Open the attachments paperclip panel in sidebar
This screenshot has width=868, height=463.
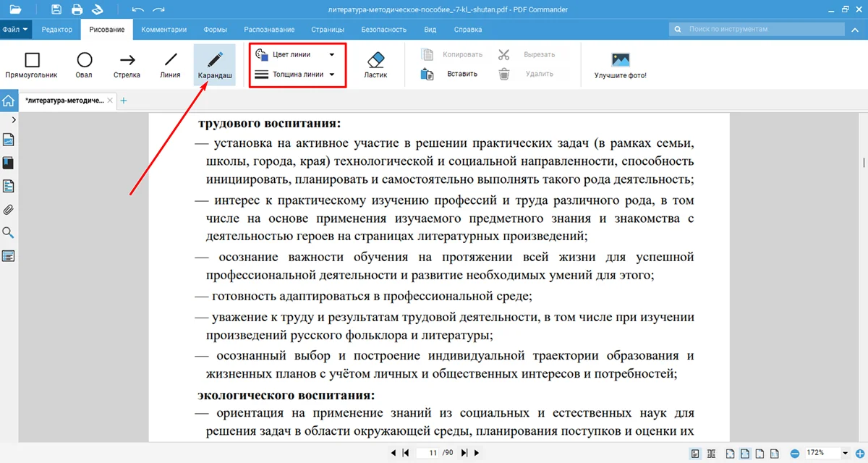(9, 210)
